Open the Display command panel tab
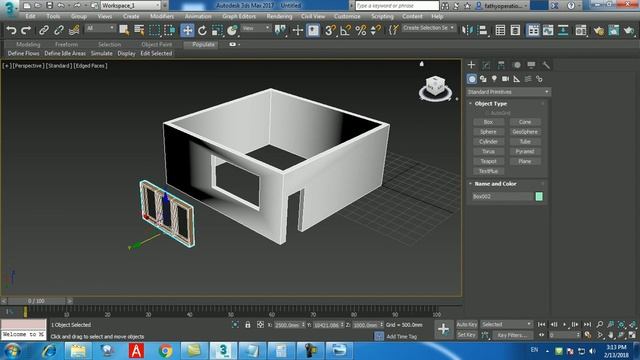Screen dimensions: 640x360 [x=531, y=65]
